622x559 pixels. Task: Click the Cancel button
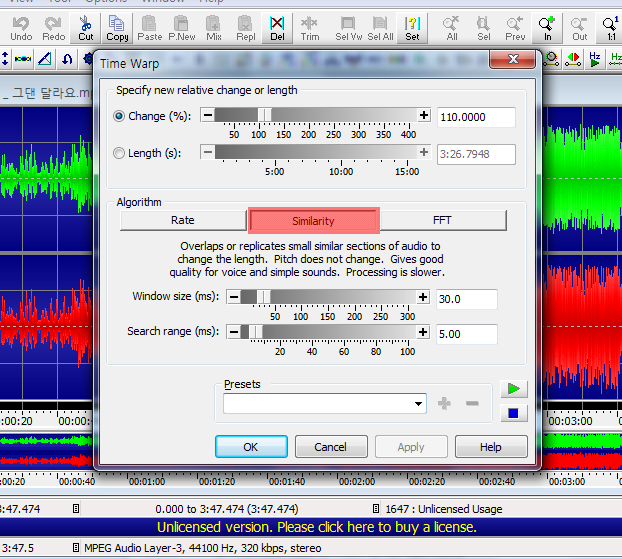coord(330,447)
